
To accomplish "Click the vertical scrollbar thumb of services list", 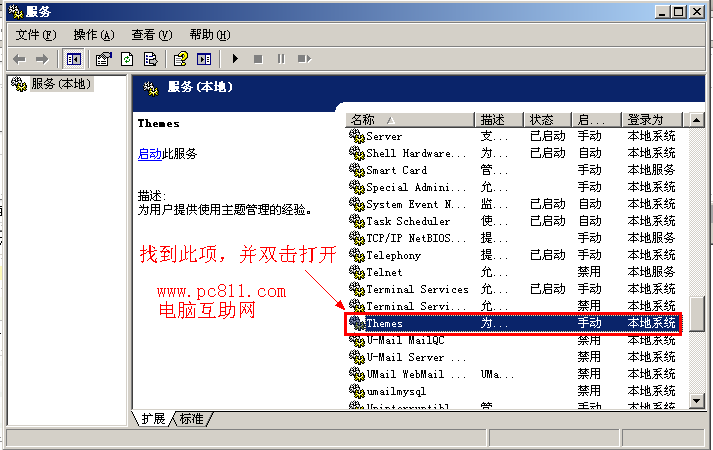I will (697, 315).
